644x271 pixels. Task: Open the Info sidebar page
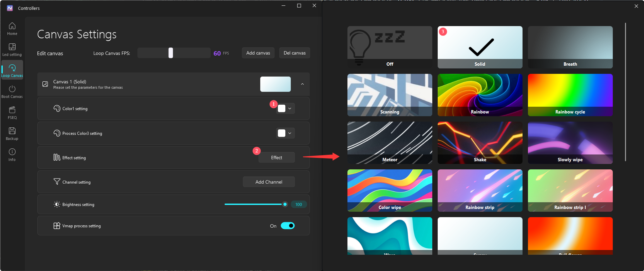coord(12,154)
